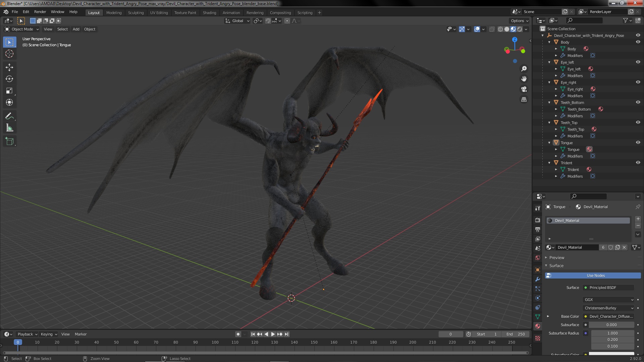This screenshot has width=644, height=362.
Task: Switch to the UV Editing workspace tab
Action: click(159, 13)
